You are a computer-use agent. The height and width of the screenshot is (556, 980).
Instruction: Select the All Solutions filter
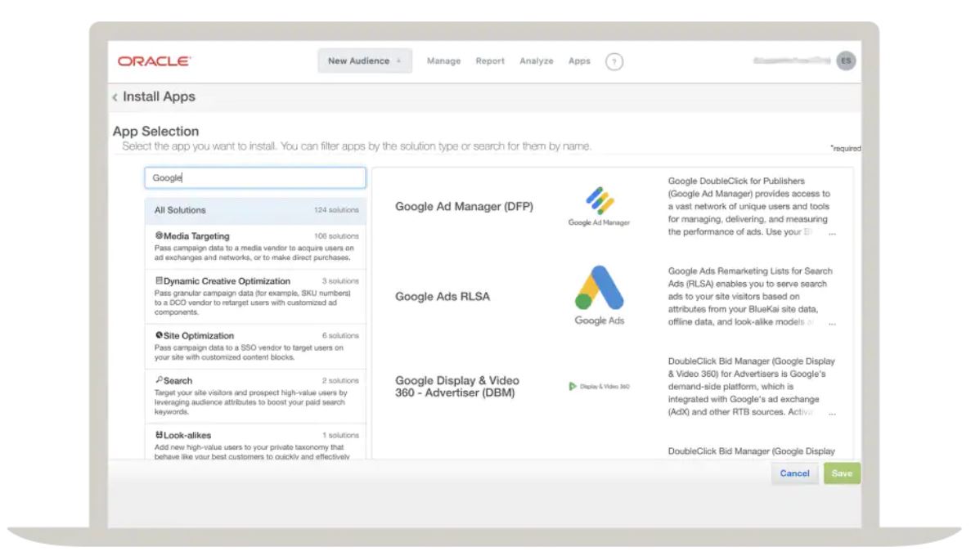click(x=255, y=210)
